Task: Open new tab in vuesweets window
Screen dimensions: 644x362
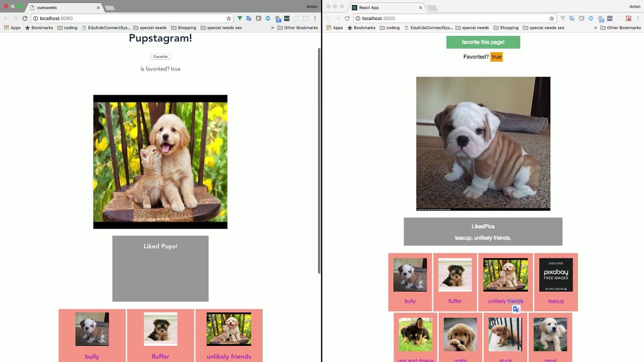Action: [x=110, y=8]
